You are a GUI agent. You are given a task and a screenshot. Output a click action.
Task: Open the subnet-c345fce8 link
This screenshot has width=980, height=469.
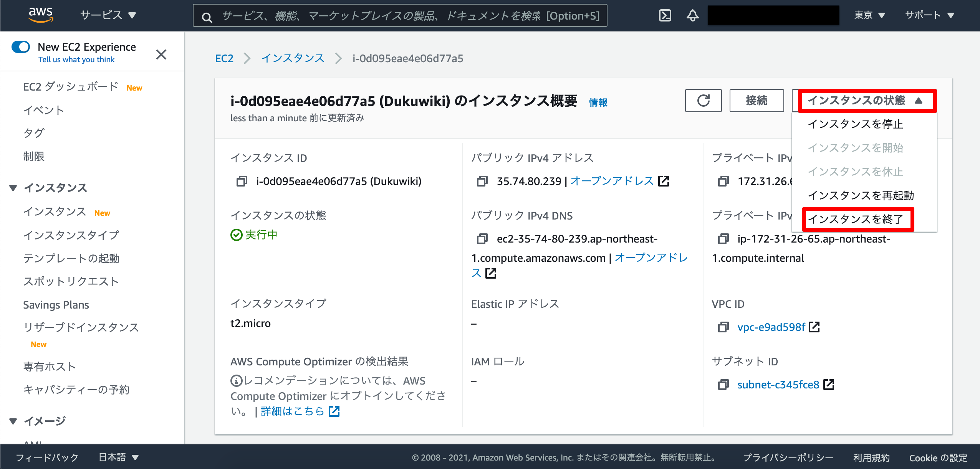pyautogui.click(x=778, y=385)
